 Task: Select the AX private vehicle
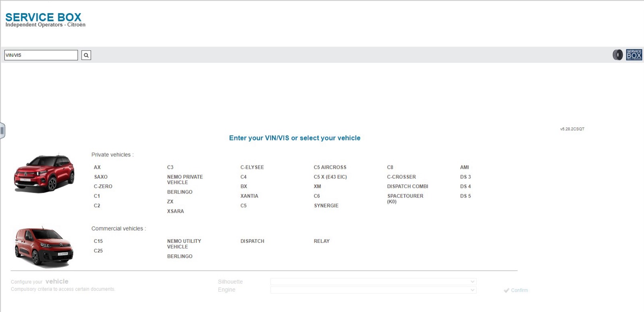click(x=97, y=167)
